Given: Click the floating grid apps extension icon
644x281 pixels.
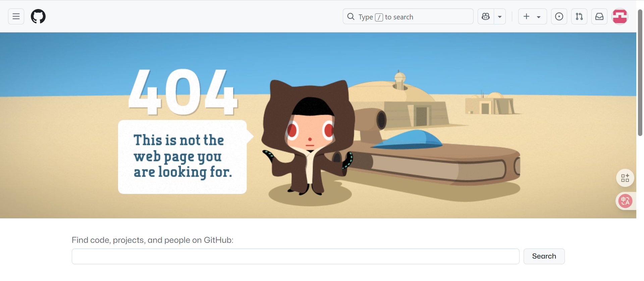Looking at the screenshot, I should click(625, 178).
